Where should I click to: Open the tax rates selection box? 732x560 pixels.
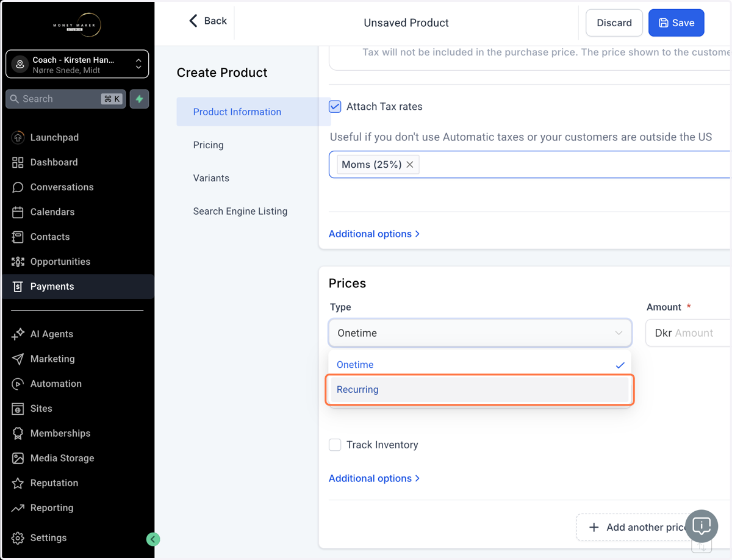(x=529, y=165)
